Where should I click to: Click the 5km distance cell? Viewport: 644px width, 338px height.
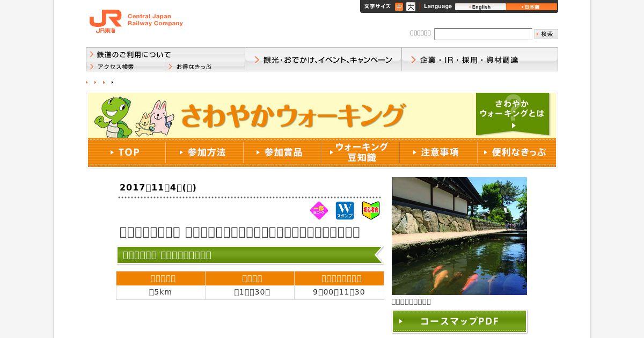[x=161, y=292]
